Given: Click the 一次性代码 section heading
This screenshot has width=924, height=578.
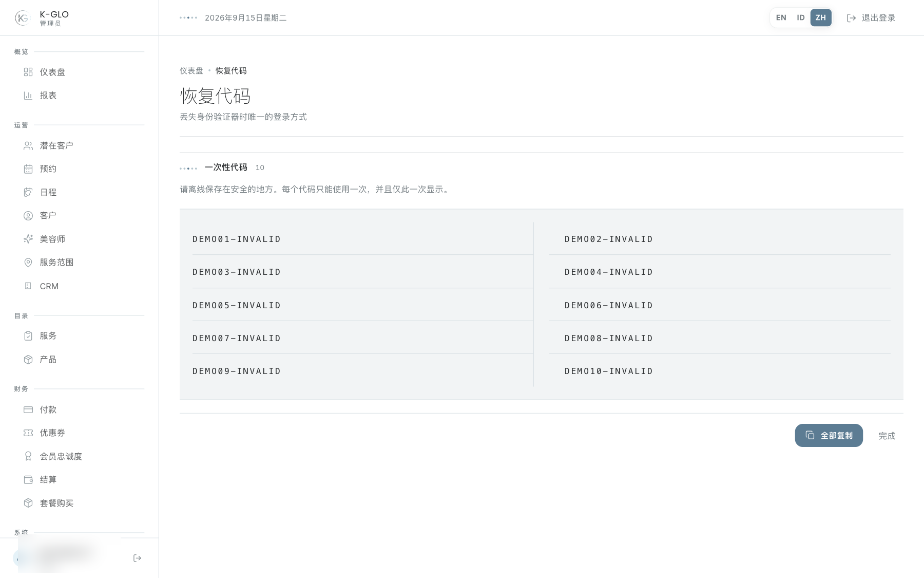Looking at the screenshot, I should [226, 167].
